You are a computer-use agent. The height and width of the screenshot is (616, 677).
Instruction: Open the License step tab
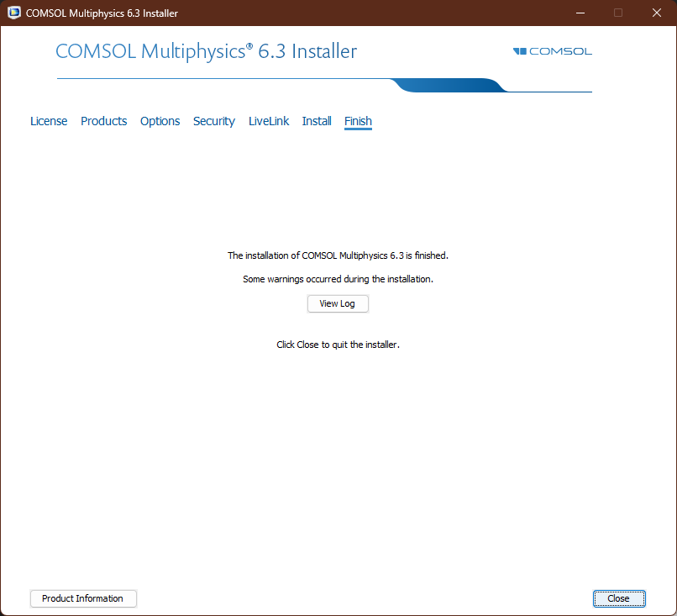click(x=49, y=121)
